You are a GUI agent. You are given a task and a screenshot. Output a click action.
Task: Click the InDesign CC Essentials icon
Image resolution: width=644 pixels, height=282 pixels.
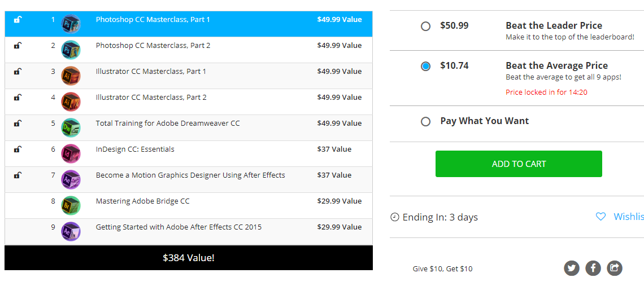[x=71, y=153]
